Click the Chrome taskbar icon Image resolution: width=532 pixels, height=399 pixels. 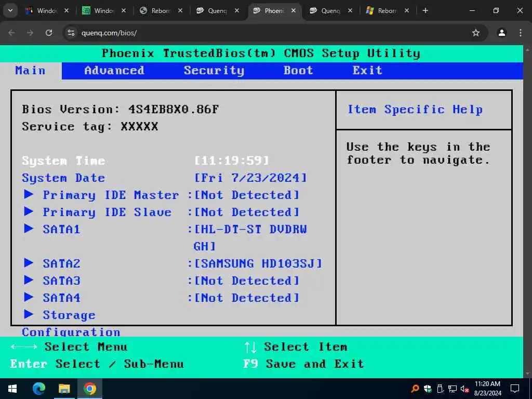[89, 389]
